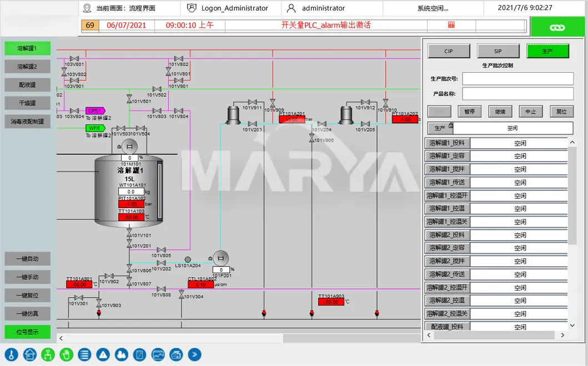
Task: Click the printer/report icon
Action: tap(176, 354)
